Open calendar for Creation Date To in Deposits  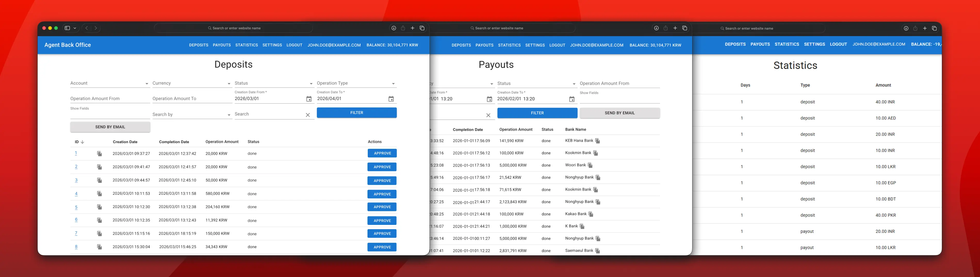[391, 99]
